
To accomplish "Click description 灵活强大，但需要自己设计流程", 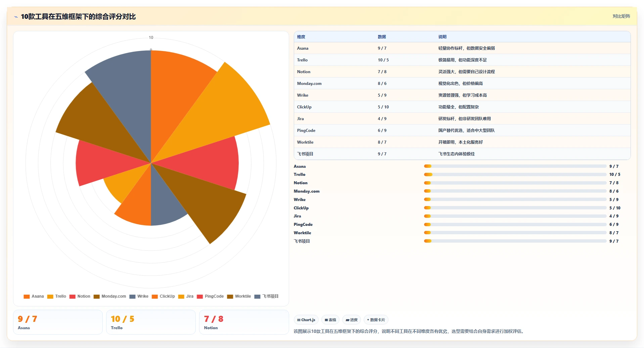I will pos(466,72).
